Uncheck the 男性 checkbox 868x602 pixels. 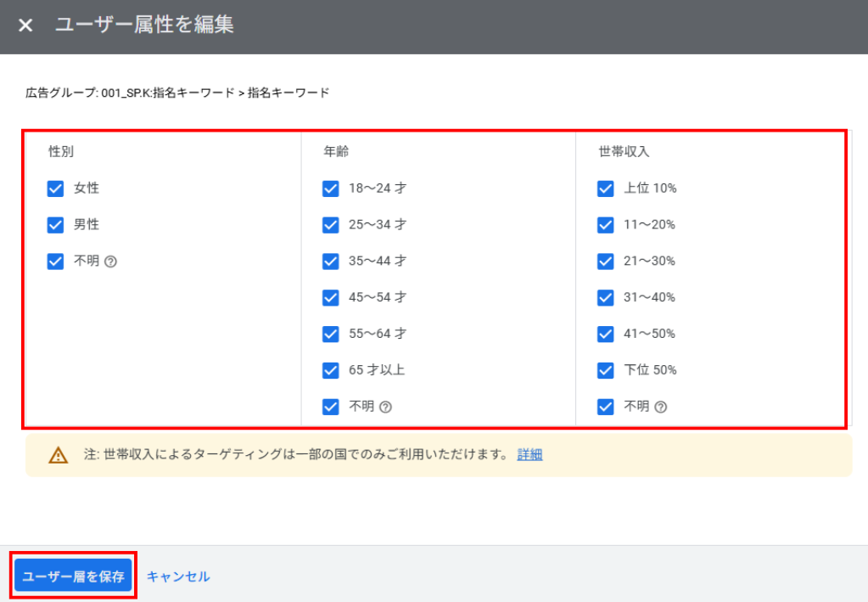(55, 225)
